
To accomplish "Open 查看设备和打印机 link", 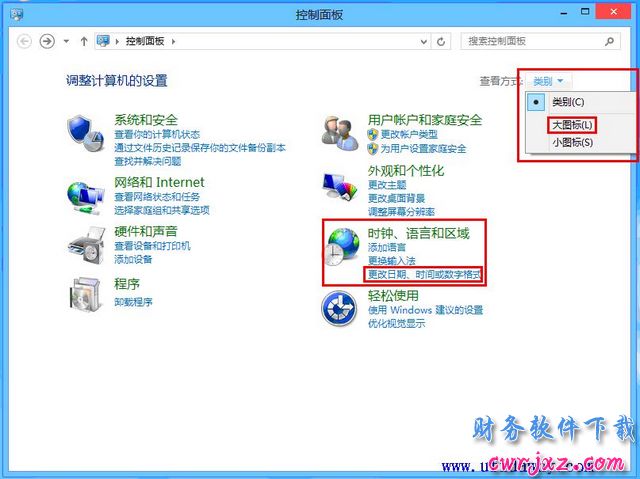I will click(x=152, y=246).
